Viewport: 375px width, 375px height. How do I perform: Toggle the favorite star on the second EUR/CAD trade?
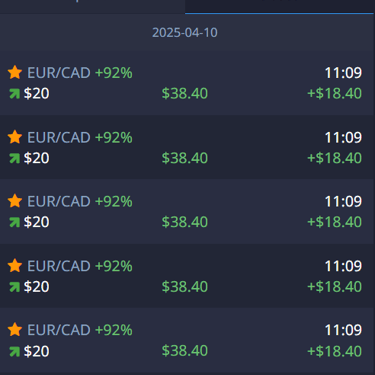15,137
